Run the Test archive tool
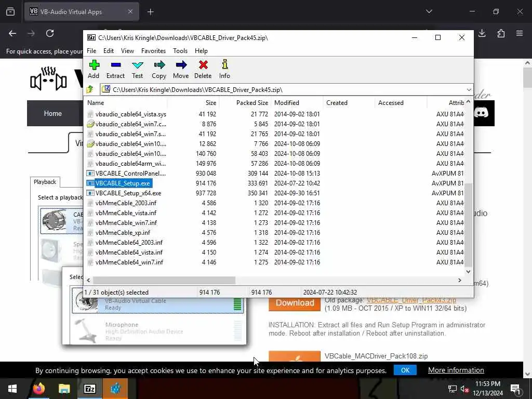Image resolution: width=532 pixels, height=399 pixels. [x=137, y=69]
